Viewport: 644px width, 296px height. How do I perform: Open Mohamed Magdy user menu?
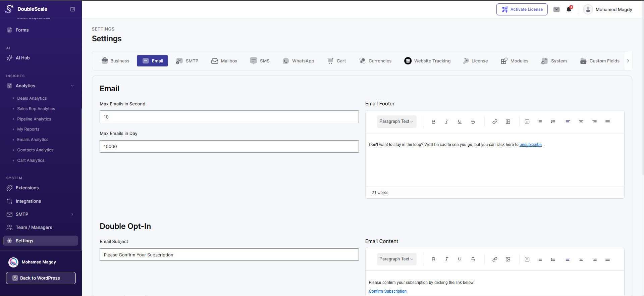pos(608,9)
